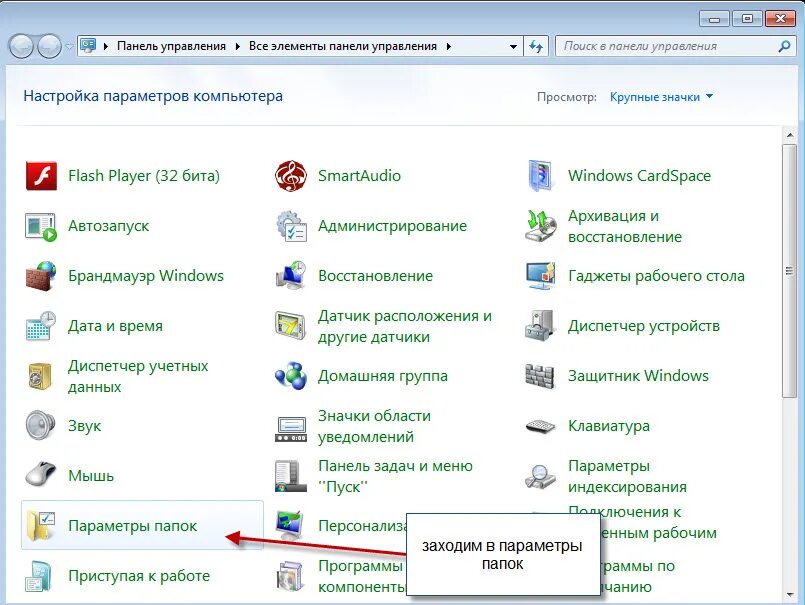Click the Дата и время calendar icon
805x605 pixels.
41,326
